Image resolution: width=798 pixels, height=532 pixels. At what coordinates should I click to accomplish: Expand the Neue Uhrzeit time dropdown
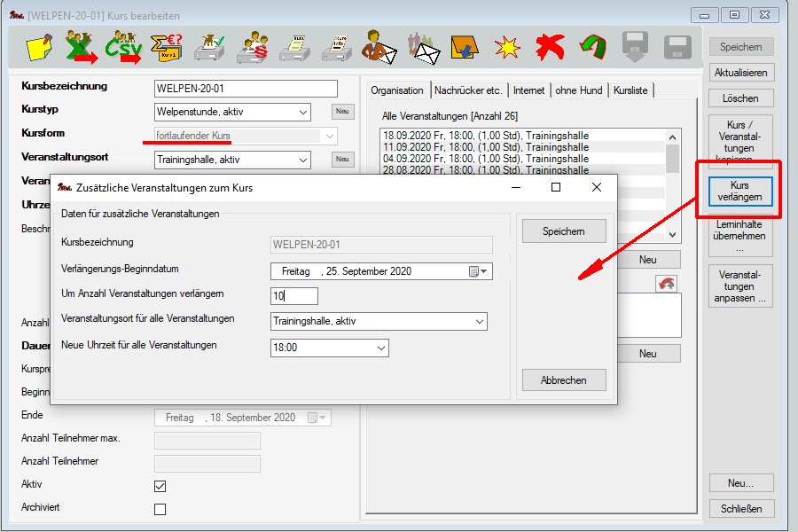click(x=379, y=348)
